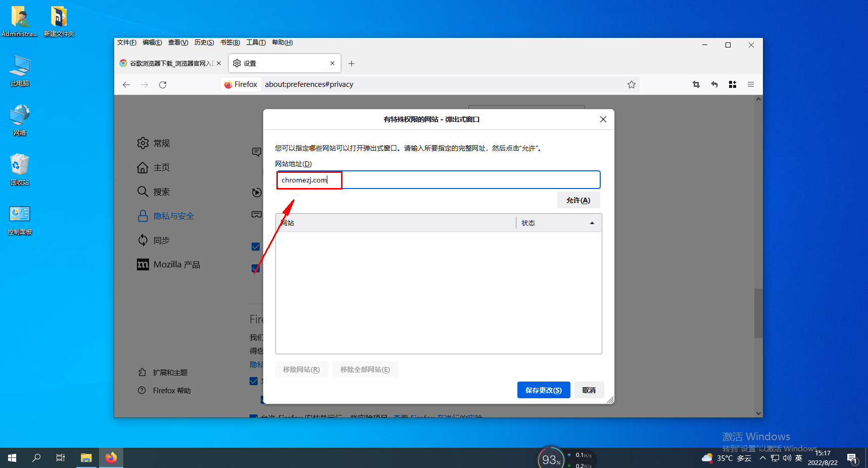868x468 pixels.
Task: Open Windows Start menu
Action: point(12,458)
